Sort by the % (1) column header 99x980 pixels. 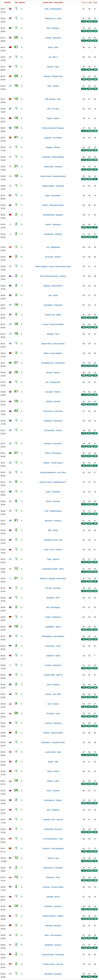click(83, 2)
